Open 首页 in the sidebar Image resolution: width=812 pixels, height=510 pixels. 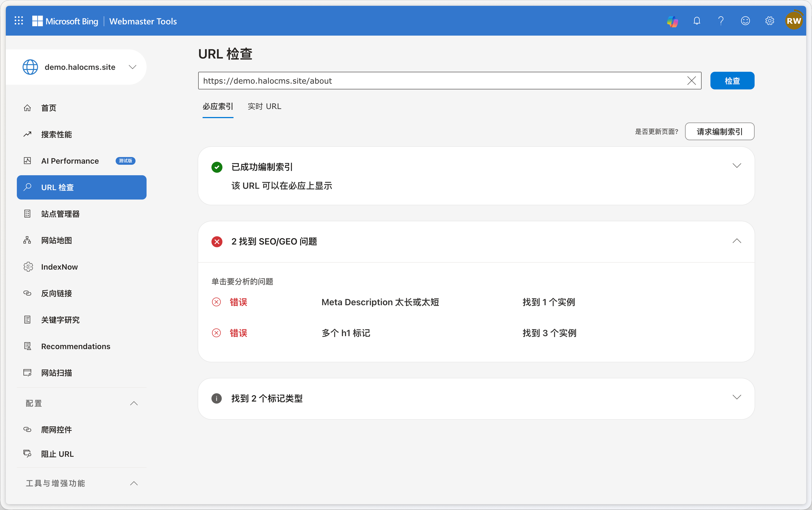tap(82, 108)
